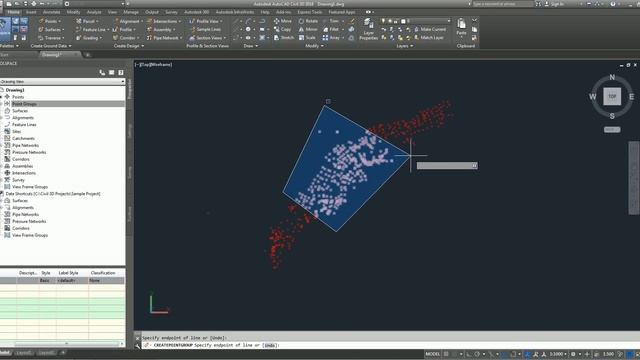Switch to the Home ribbon tab
The image size is (640, 360).
tap(13, 12)
